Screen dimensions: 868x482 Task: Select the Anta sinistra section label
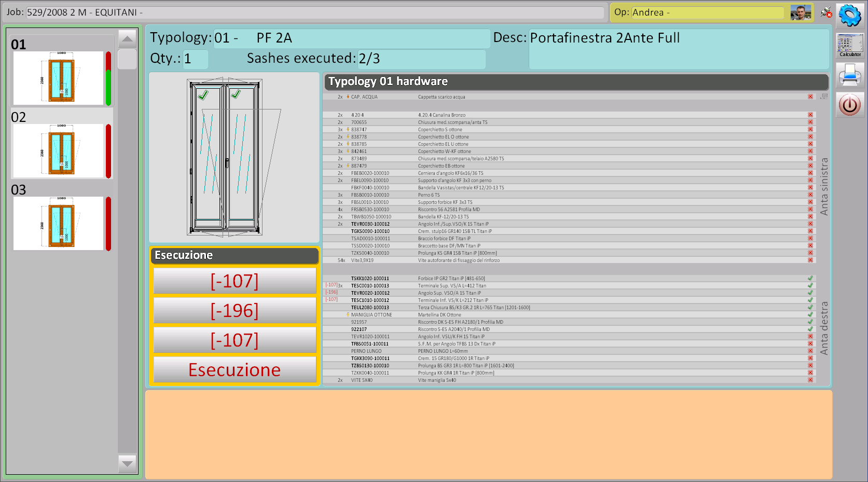(824, 187)
